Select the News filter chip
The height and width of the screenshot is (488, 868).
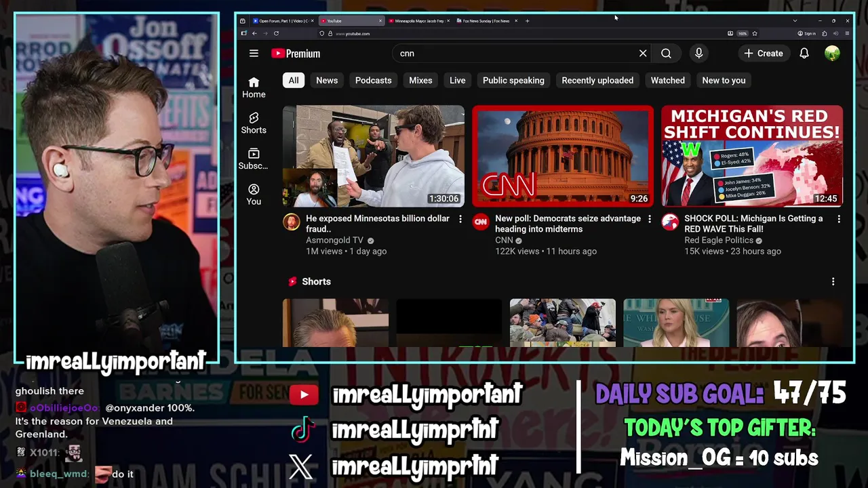[327, 80]
